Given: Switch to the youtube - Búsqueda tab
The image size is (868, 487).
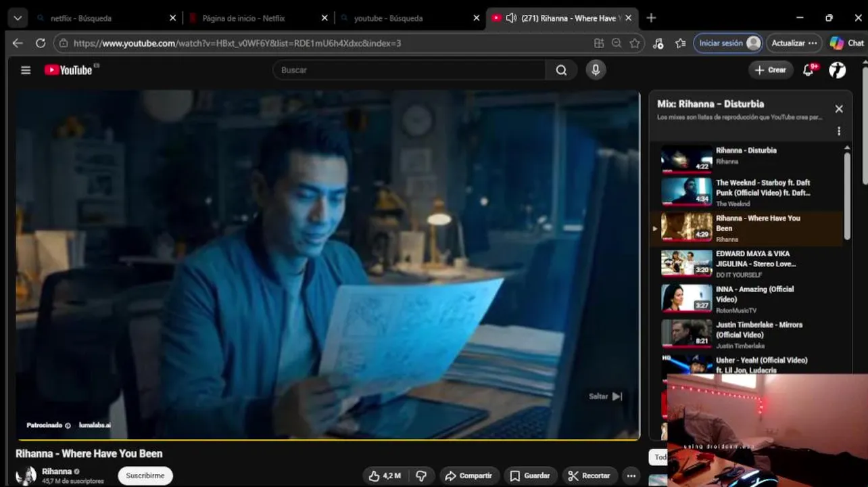Looking at the screenshot, I should pos(409,18).
